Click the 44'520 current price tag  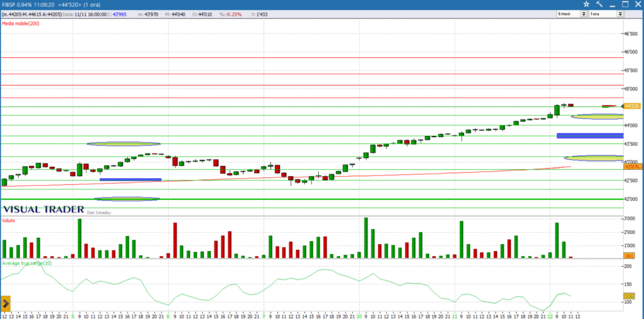(x=631, y=106)
